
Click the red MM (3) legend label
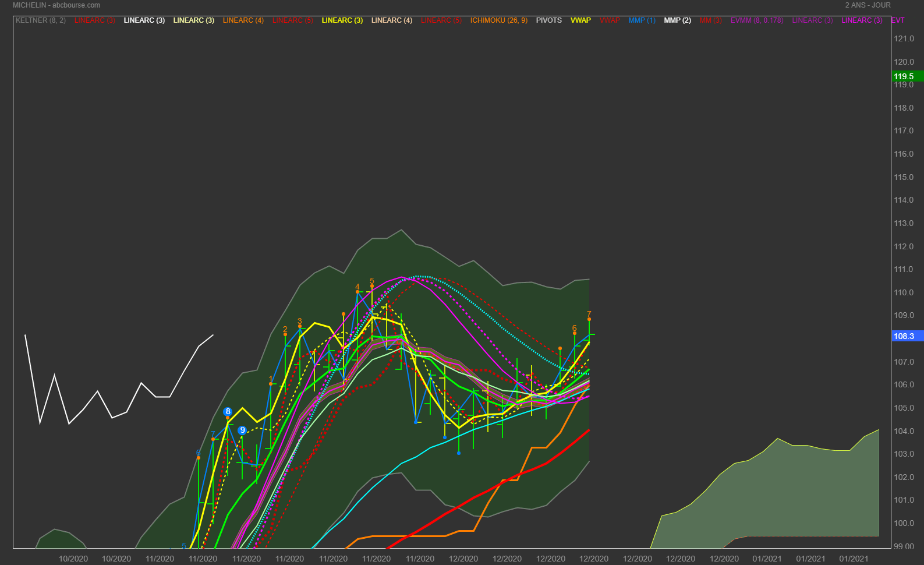click(x=710, y=20)
